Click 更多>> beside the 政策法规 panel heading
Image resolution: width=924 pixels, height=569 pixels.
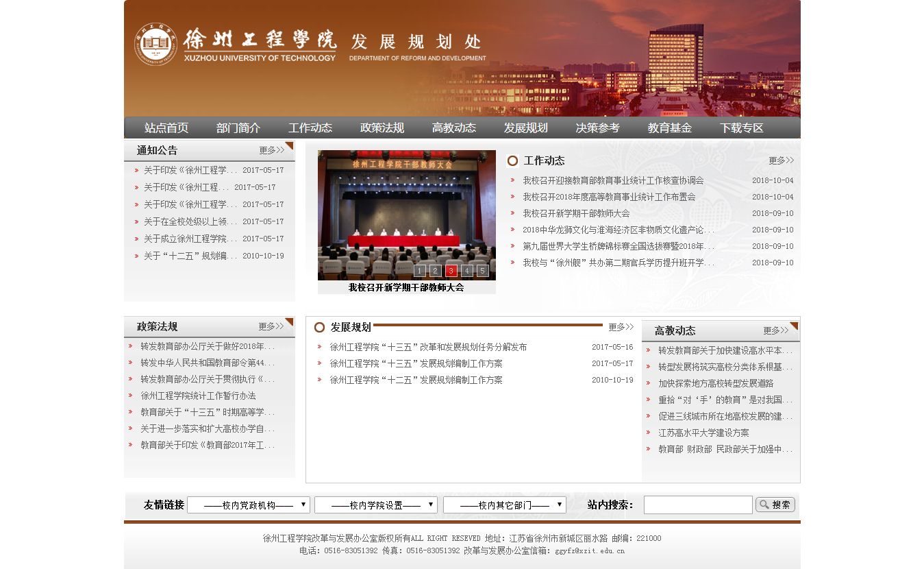(x=271, y=326)
